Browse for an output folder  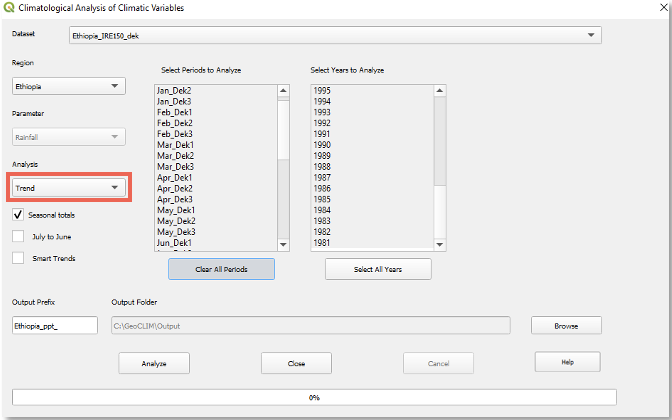pos(566,325)
